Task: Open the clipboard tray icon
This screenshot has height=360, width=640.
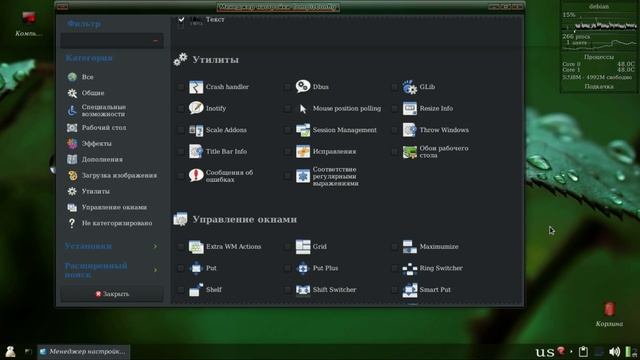Action: [x=584, y=351]
